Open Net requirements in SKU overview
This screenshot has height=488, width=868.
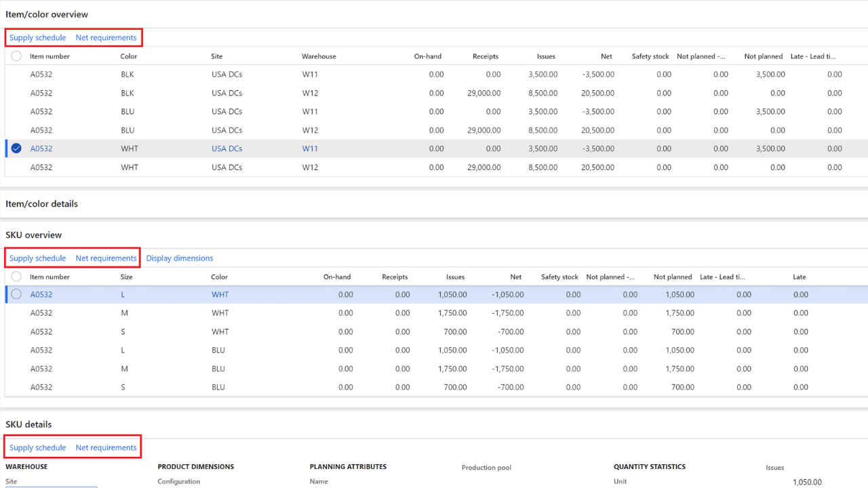pos(106,258)
